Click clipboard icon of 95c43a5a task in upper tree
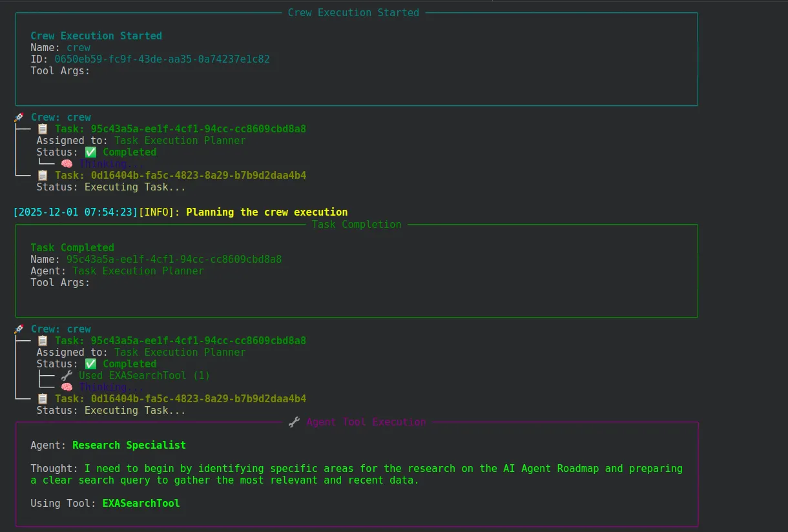 [x=43, y=129]
